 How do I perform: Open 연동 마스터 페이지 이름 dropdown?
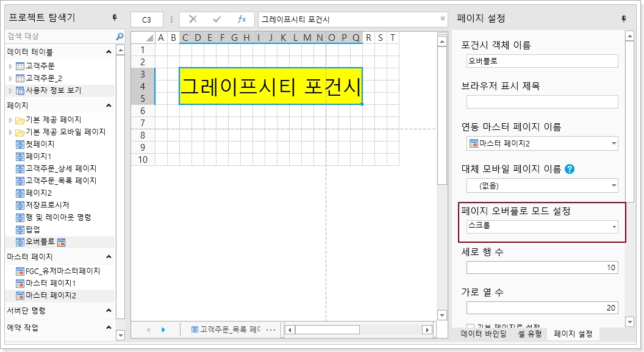click(614, 144)
